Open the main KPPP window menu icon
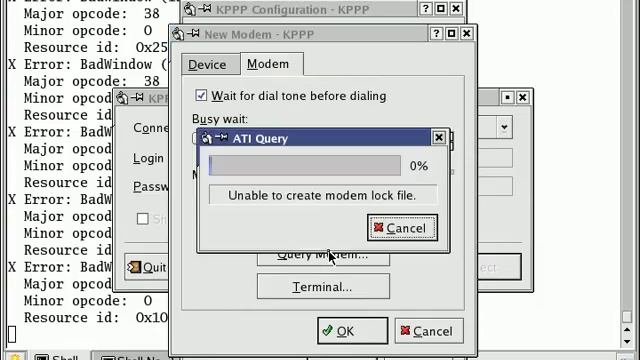Image resolution: width=640 pixels, height=360 pixels. (x=122, y=98)
